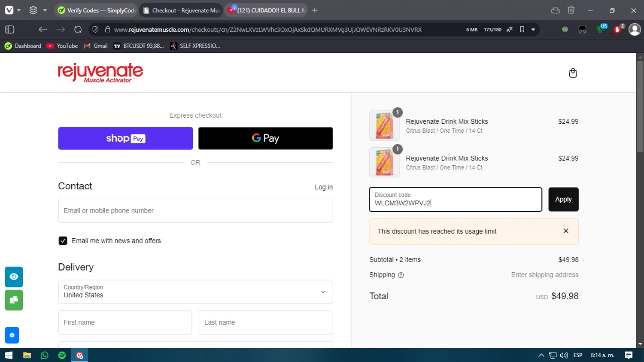Open the Dashboard bookmark
644x362 pixels.
click(x=23, y=46)
